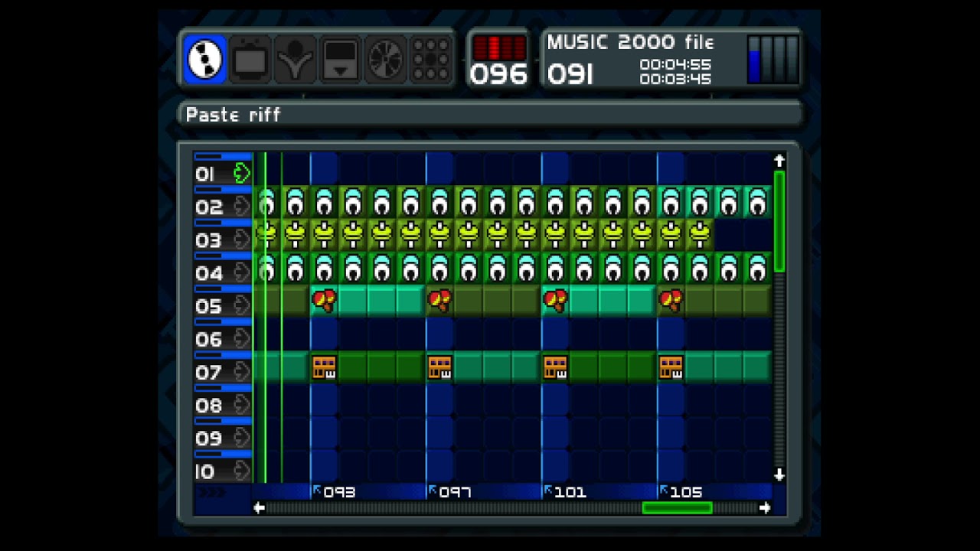Pick track 03 cymbal riff at bar 101
This screenshot has width=980, height=551.
[555, 235]
